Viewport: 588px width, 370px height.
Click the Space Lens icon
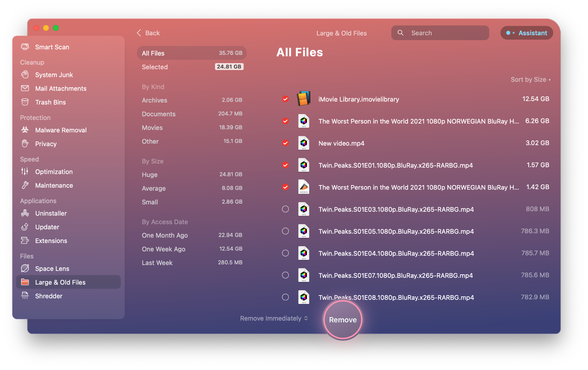pos(25,268)
